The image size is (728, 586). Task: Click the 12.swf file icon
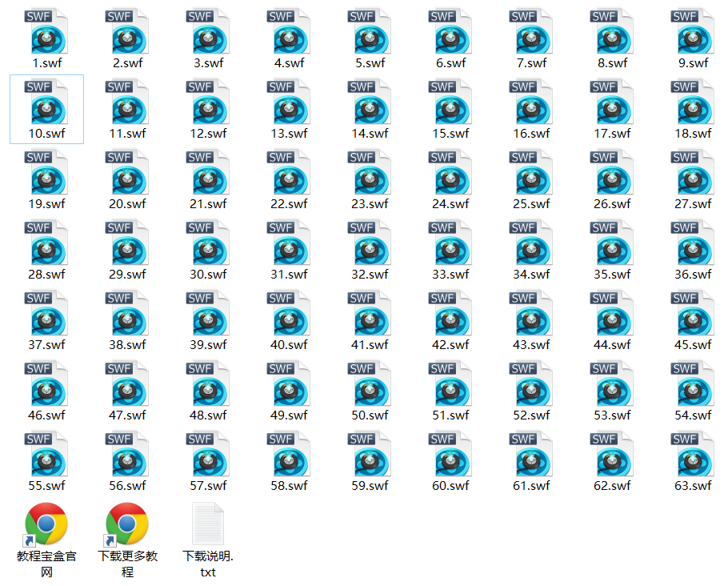coord(208,102)
